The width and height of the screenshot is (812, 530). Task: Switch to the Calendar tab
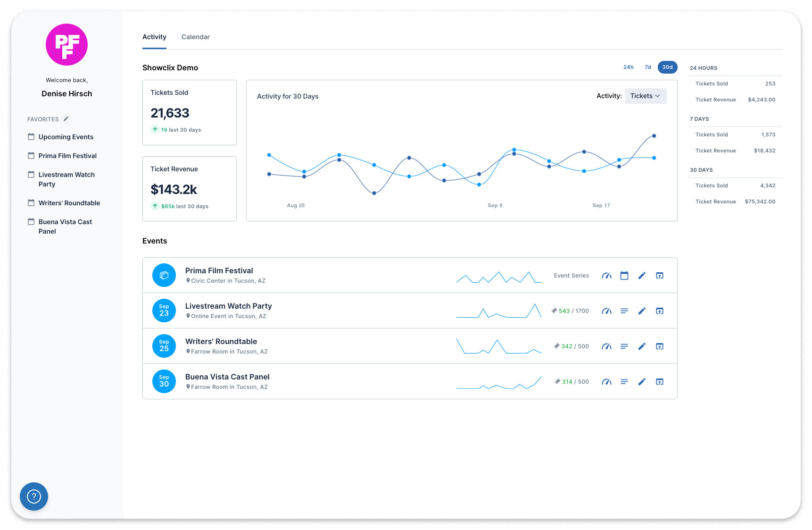point(195,37)
